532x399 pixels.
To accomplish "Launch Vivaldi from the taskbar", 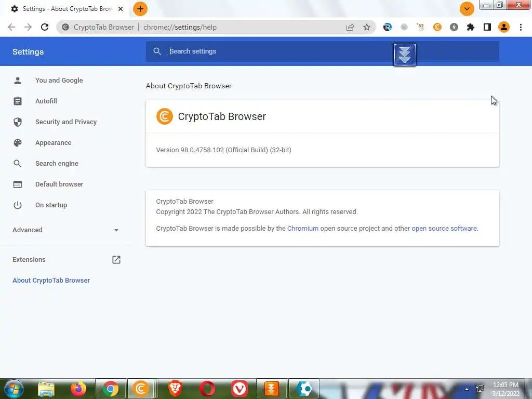I will point(240,389).
